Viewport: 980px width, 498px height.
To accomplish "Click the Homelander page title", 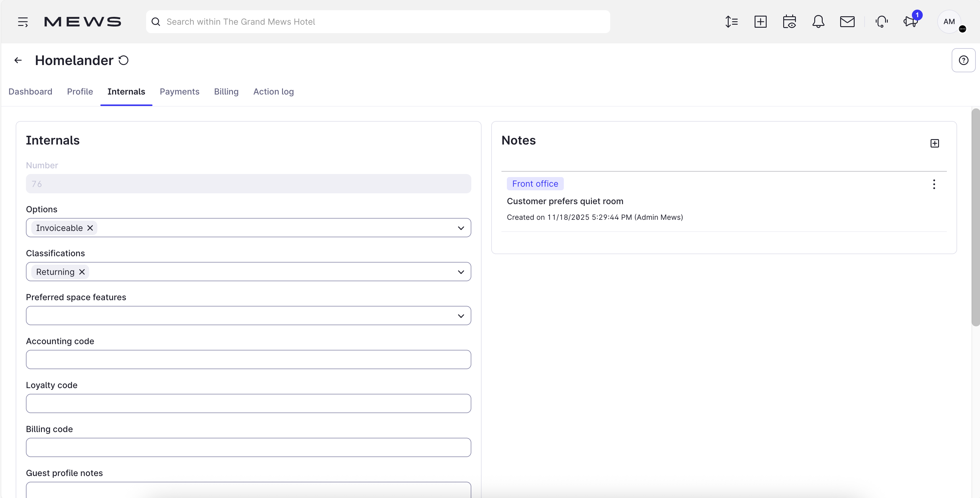I will coord(74,60).
